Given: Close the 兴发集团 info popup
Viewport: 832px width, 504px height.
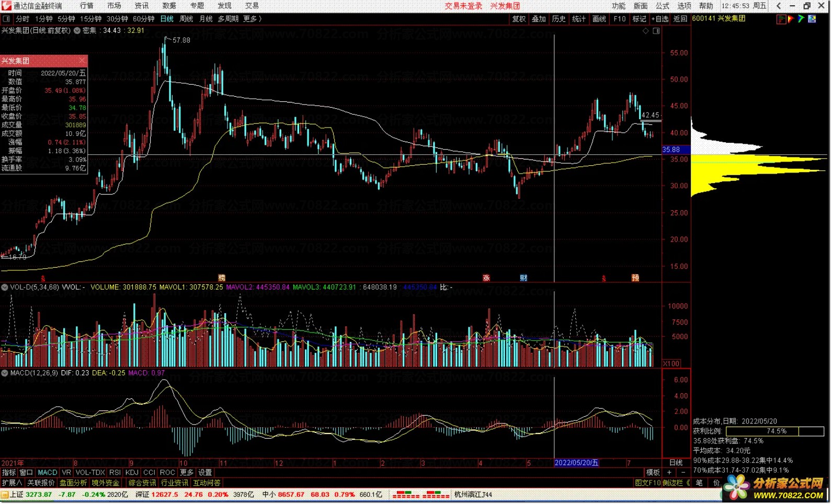Looking at the screenshot, I should point(82,61).
